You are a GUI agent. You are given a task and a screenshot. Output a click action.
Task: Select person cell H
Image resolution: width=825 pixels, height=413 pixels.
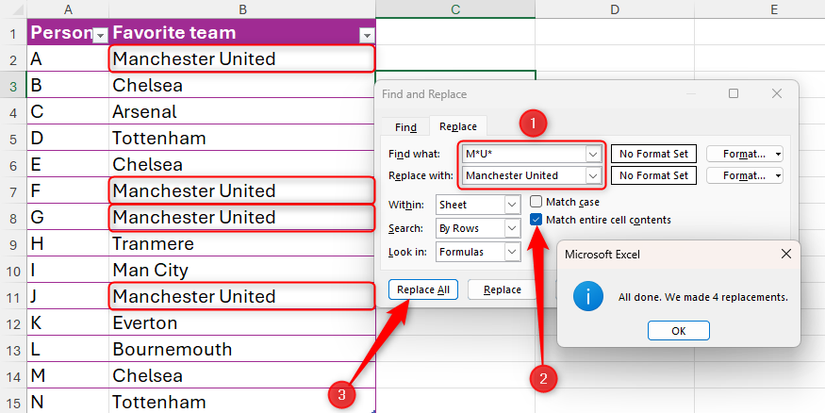pyautogui.click(x=68, y=244)
